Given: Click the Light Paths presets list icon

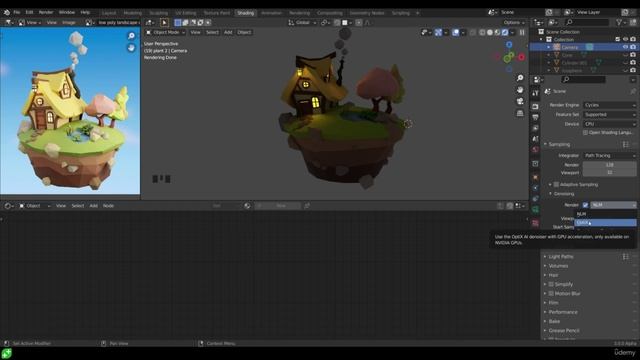Looking at the screenshot, I should [626, 256].
